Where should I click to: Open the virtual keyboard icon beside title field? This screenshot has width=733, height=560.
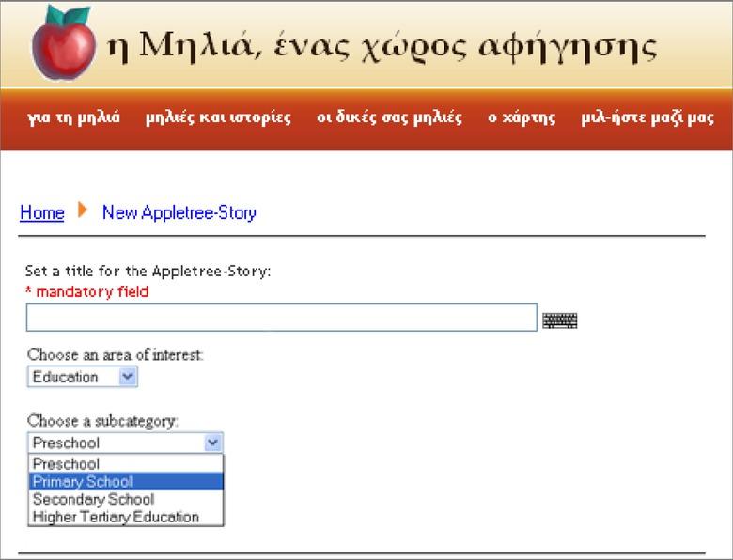click(560, 320)
